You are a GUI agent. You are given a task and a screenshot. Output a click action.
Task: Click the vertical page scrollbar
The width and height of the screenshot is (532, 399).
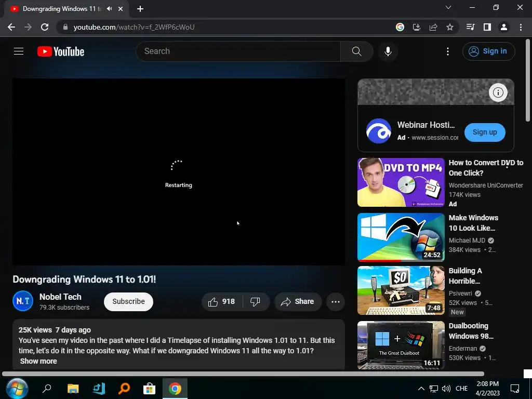pos(528,80)
